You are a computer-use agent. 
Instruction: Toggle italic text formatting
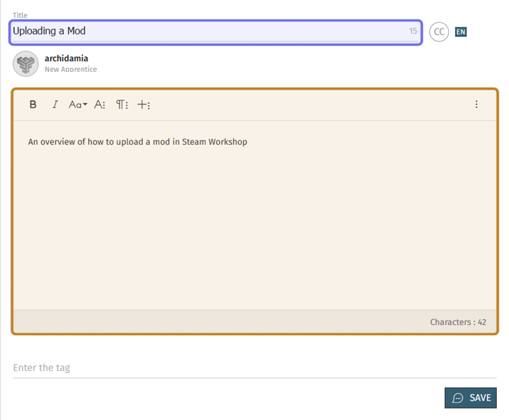pyautogui.click(x=55, y=104)
